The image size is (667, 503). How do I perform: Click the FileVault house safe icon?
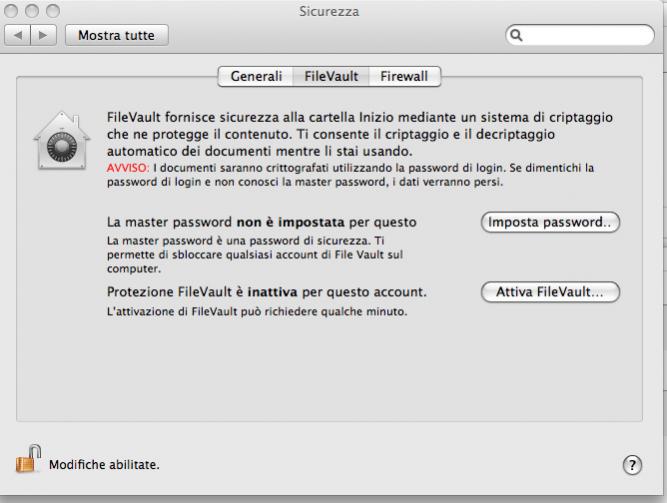tap(62, 140)
